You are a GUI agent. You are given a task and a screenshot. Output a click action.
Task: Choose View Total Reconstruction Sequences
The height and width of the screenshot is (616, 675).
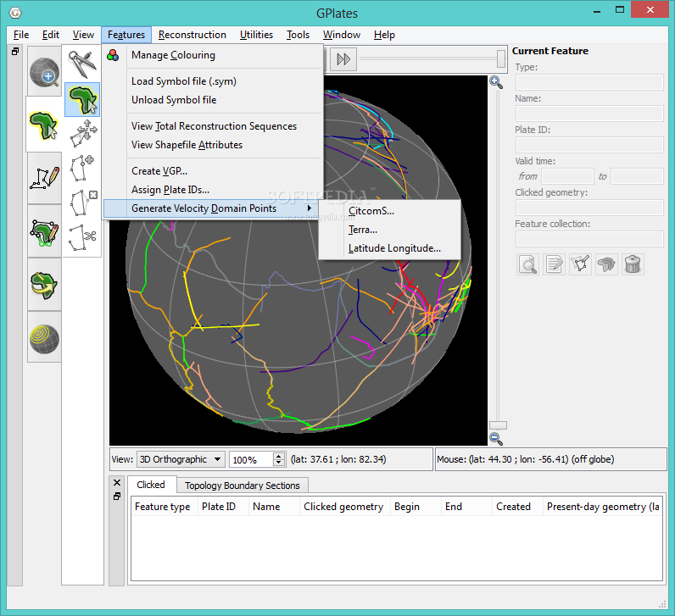pos(213,126)
